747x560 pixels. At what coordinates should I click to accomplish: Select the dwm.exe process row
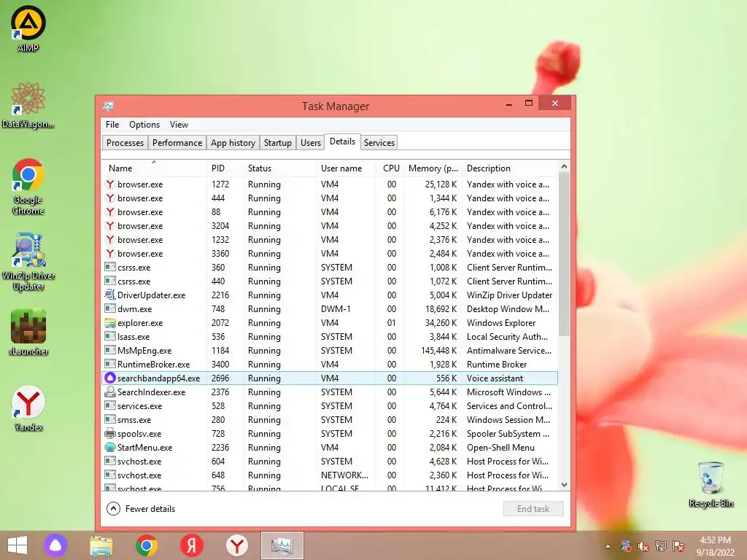pyautogui.click(x=330, y=309)
